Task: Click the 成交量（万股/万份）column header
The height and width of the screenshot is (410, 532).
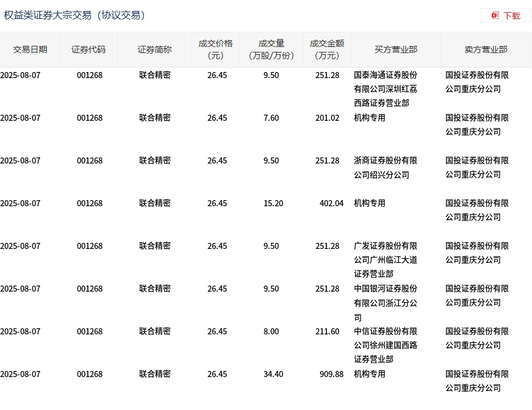Action: [x=272, y=49]
